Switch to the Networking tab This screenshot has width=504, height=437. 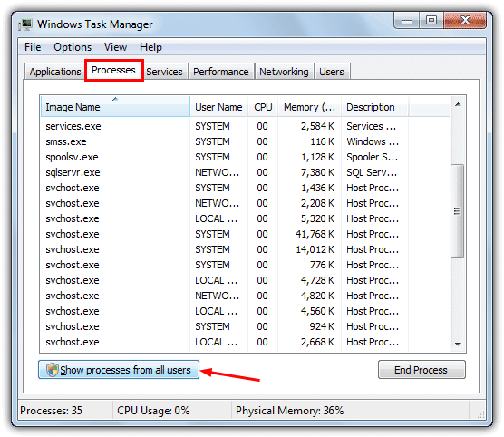[x=284, y=72]
